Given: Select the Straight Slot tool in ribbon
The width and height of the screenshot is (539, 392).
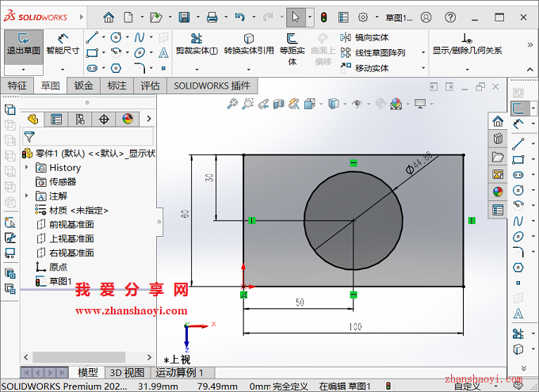Looking at the screenshot, I should [92, 68].
